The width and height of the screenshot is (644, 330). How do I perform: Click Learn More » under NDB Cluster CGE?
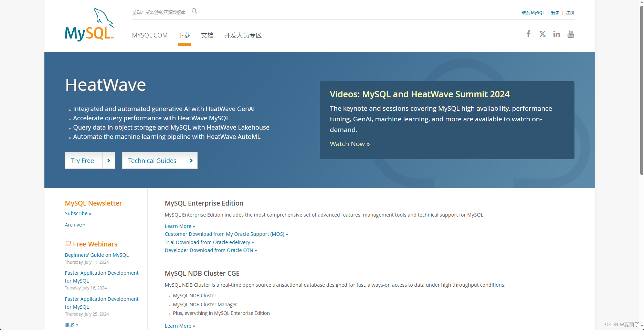pyautogui.click(x=180, y=326)
